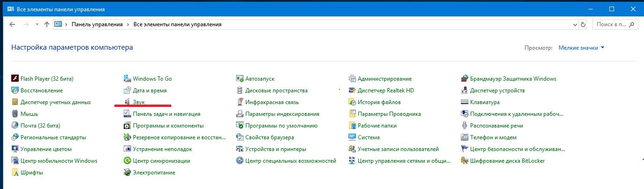Viewport: 644px width, 189px height.
Task: Open Диспетчер устройств link
Action: (497, 91)
